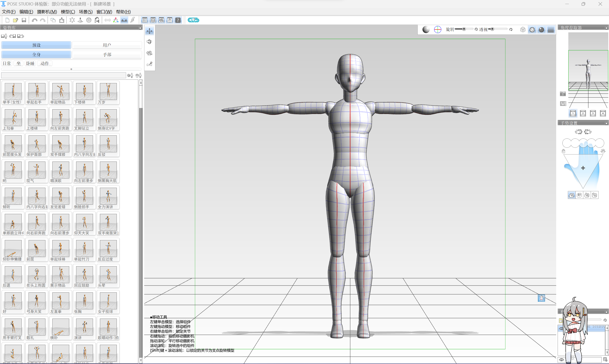Open the CLIP logo link
The image size is (609, 364).
(193, 20)
